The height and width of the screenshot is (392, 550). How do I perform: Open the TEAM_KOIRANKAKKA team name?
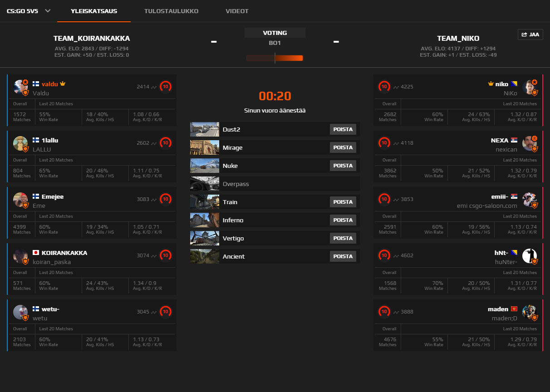click(92, 39)
